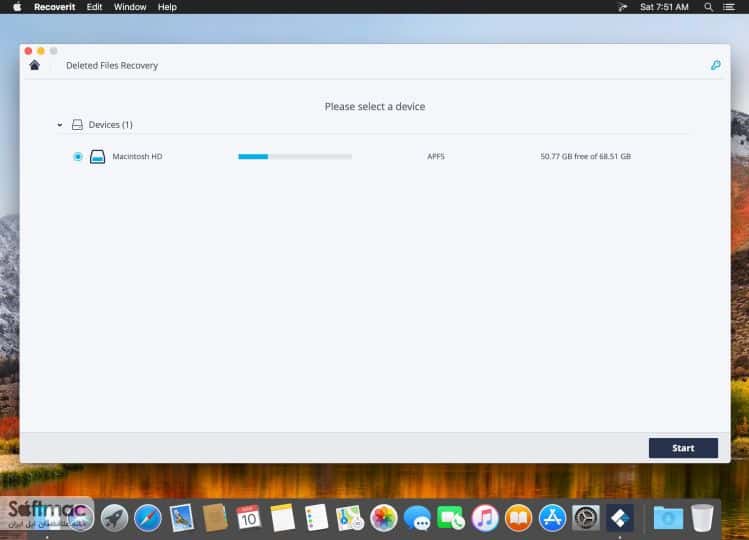Screen dimensions: 749x540
Task: Open System Preferences from the dock
Action: [x=586, y=518]
